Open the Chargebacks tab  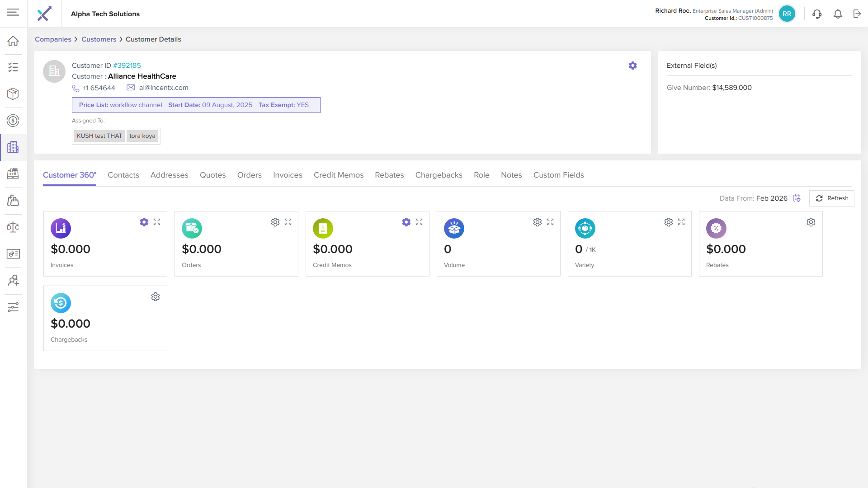pos(439,175)
